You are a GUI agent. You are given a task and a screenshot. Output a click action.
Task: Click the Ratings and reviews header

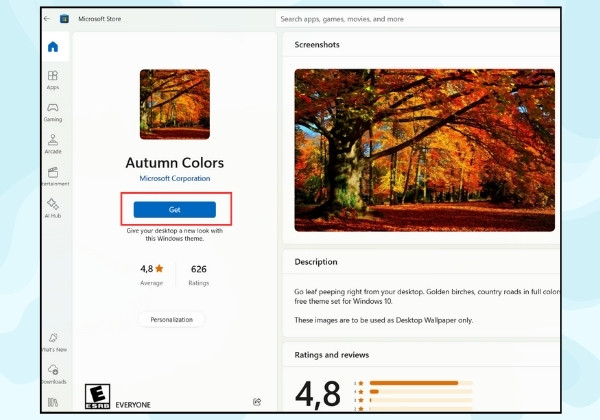point(331,355)
